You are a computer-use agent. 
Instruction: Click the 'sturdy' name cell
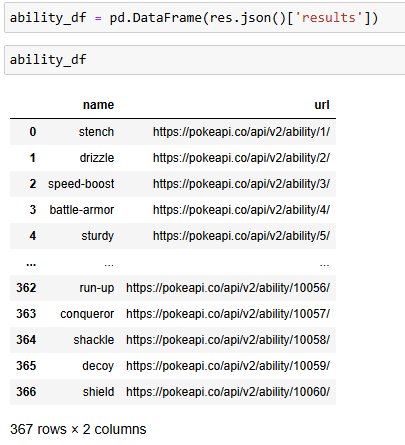pyautogui.click(x=97, y=236)
